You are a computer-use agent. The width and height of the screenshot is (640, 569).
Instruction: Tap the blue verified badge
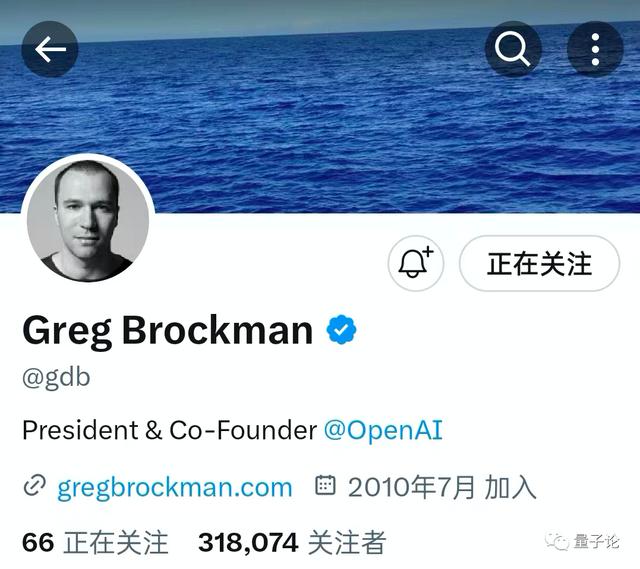[341, 329]
